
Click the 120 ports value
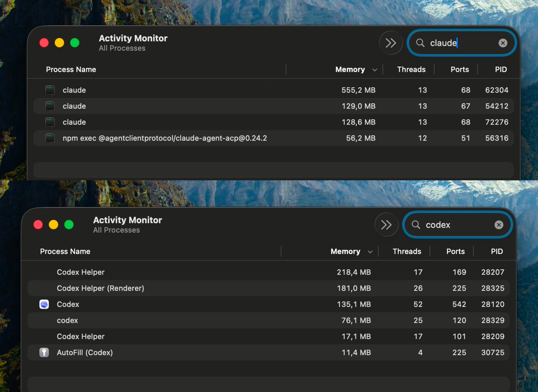click(459, 320)
